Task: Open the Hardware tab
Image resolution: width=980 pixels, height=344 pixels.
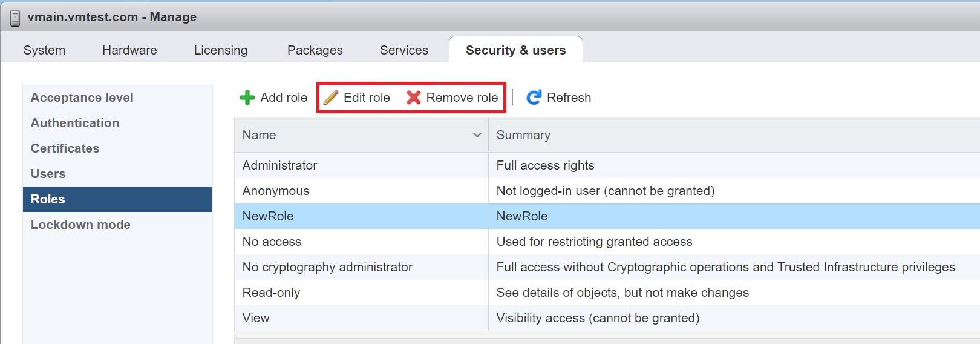Action: (x=129, y=50)
